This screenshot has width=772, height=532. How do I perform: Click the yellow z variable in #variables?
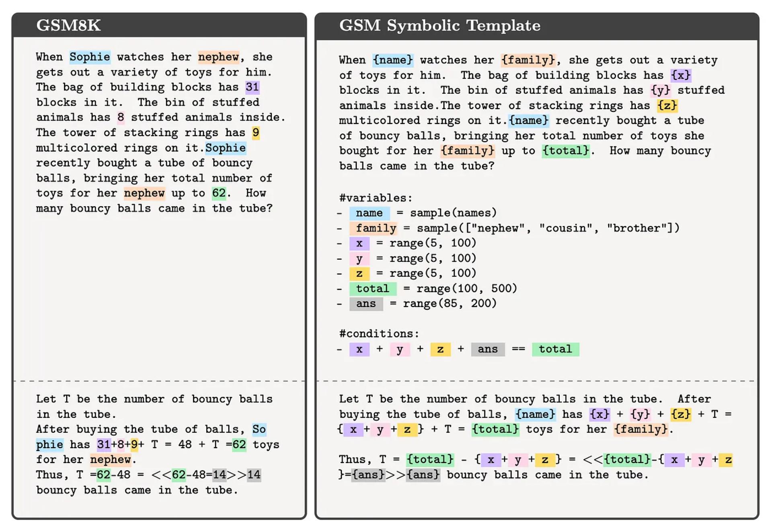(359, 274)
